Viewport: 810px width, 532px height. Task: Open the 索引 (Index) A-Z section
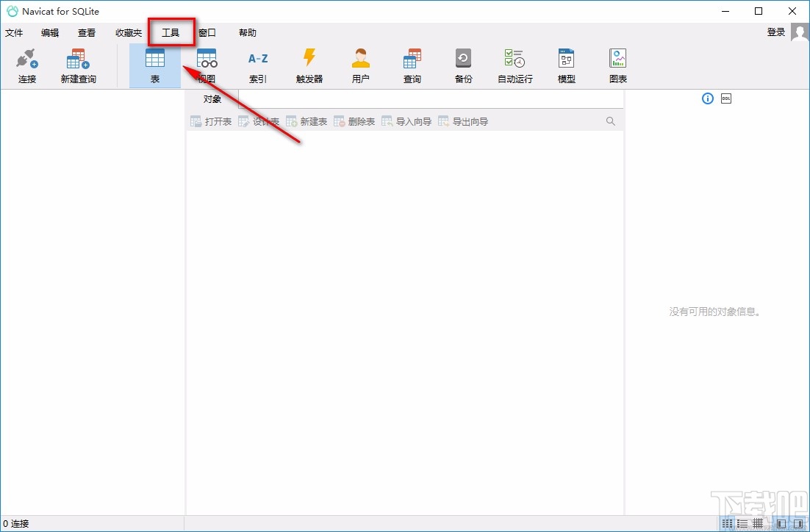[258, 66]
